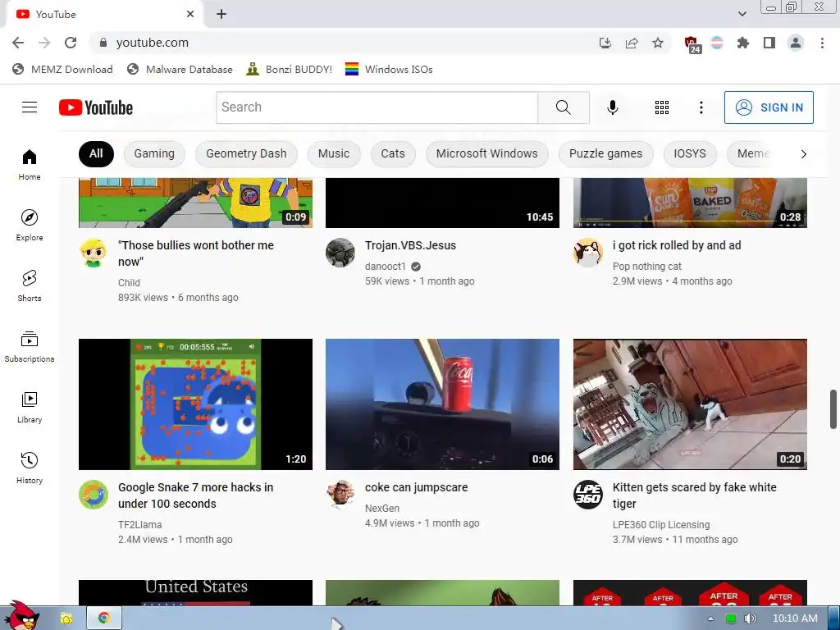Click the Angry Birds start button on taskbar
Image resolution: width=840 pixels, height=630 pixels.
(21, 616)
